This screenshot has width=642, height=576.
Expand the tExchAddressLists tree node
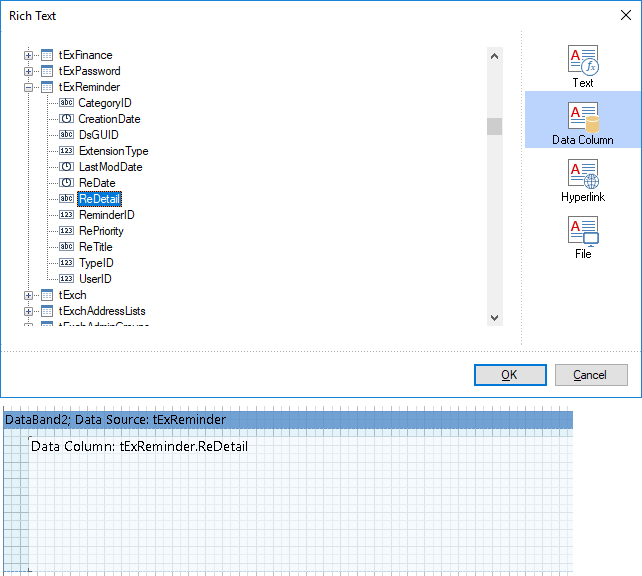29,311
